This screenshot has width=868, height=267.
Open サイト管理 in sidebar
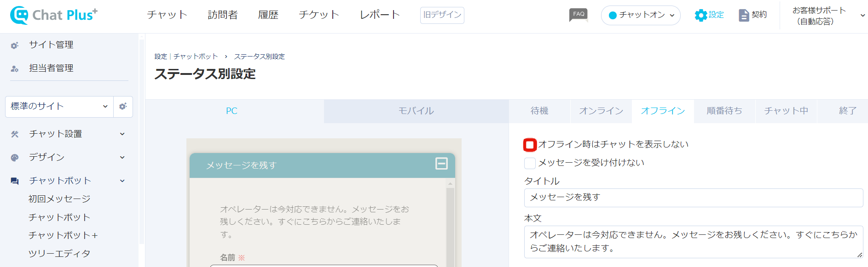[x=51, y=45]
